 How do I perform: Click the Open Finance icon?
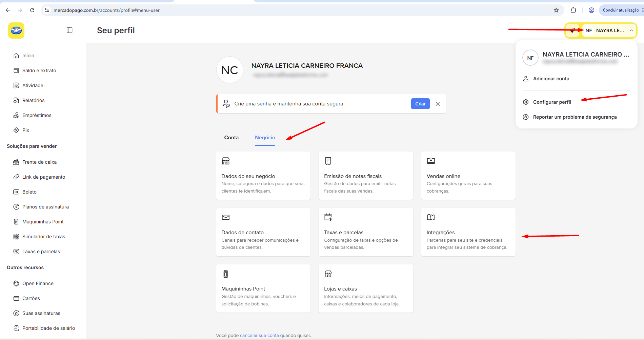tap(16, 283)
